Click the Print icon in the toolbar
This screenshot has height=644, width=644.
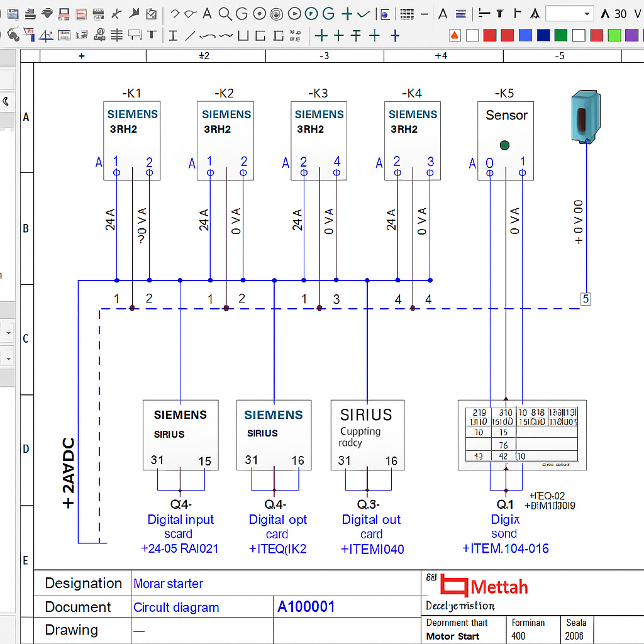[29, 13]
